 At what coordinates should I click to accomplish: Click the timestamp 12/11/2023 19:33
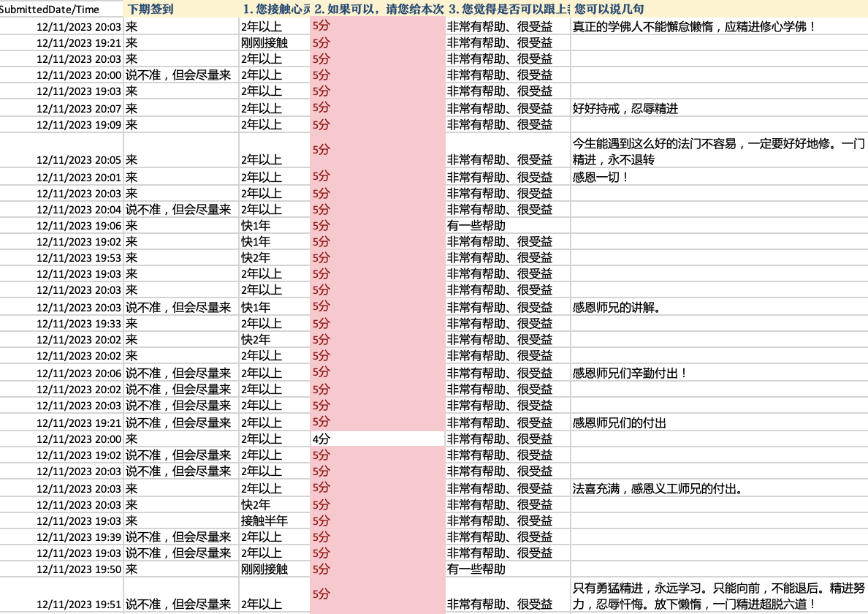point(79,323)
